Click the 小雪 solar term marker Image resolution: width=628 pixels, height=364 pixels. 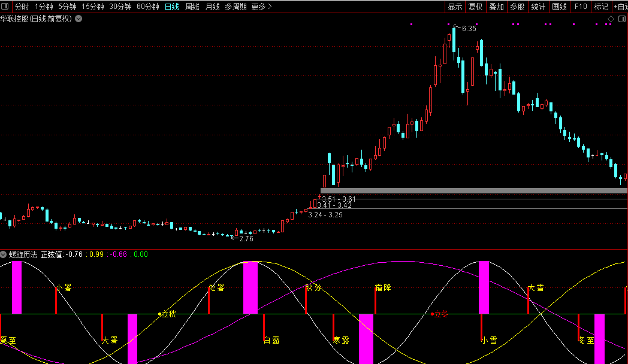point(489,341)
